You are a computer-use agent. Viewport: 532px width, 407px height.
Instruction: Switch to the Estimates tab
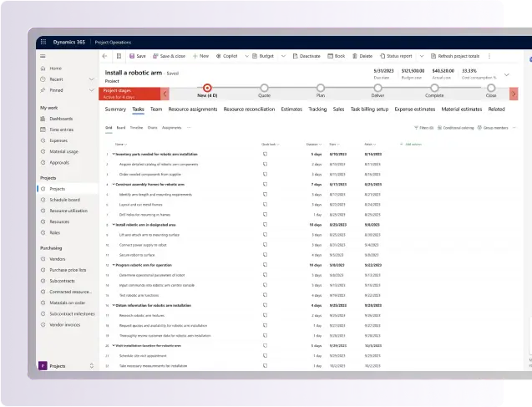tap(291, 109)
